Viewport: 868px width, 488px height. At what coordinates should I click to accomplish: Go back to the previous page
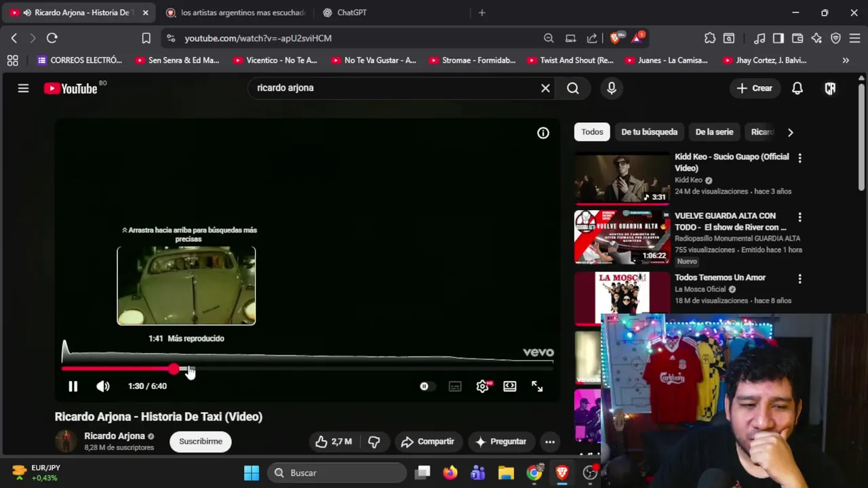[14, 39]
